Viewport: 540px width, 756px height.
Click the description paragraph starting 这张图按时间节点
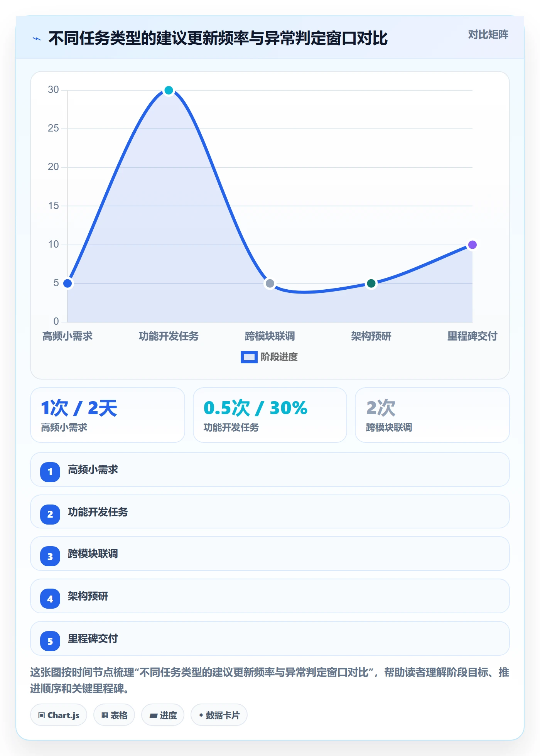pos(270,680)
